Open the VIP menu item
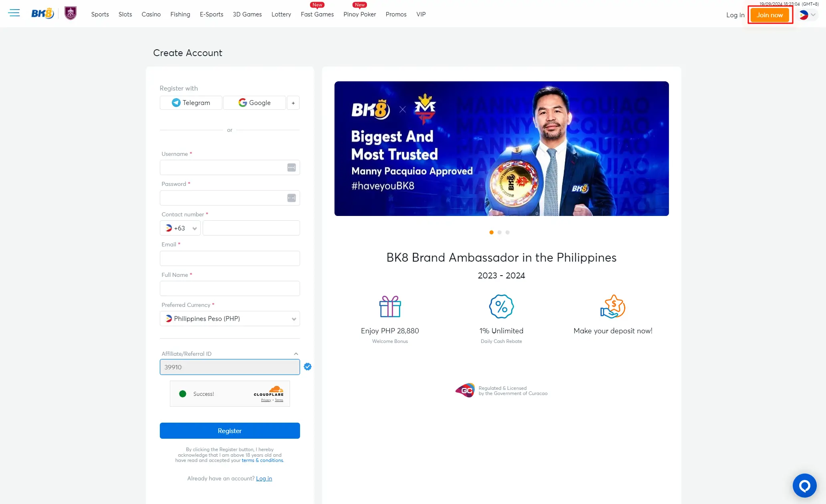Viewport: 826px width, 504px height. pyautogui.click(x=421, y=14)
